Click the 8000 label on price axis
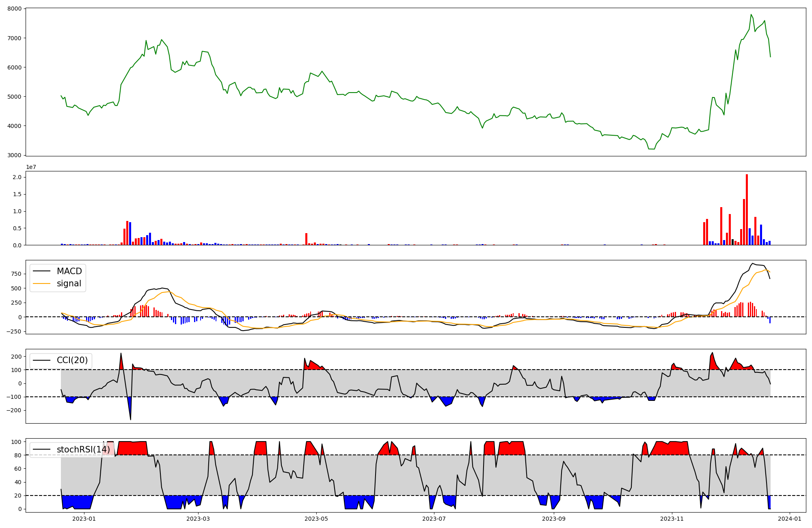This screenshot has height=528, width=812. [15, 9]
